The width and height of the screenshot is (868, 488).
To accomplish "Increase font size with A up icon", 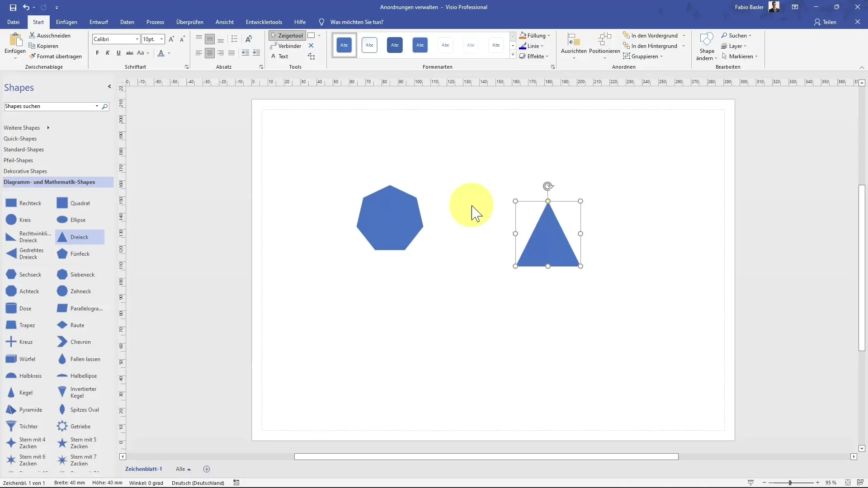I will [x=171, y=39].
